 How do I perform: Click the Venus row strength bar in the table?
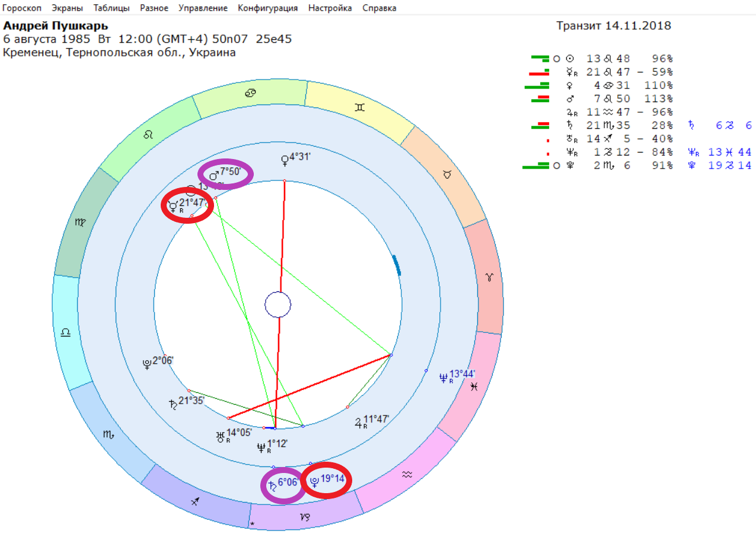click(537, 85)
